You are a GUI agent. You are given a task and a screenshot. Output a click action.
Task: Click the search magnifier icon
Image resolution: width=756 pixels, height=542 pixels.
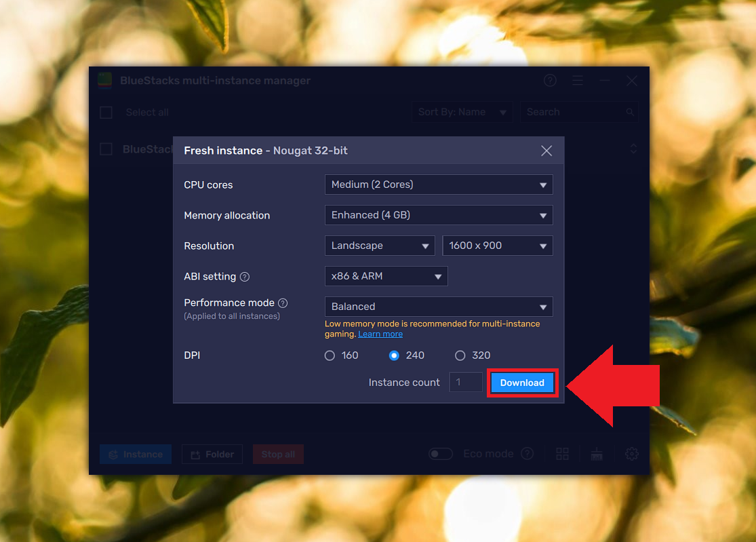(630, 111)
